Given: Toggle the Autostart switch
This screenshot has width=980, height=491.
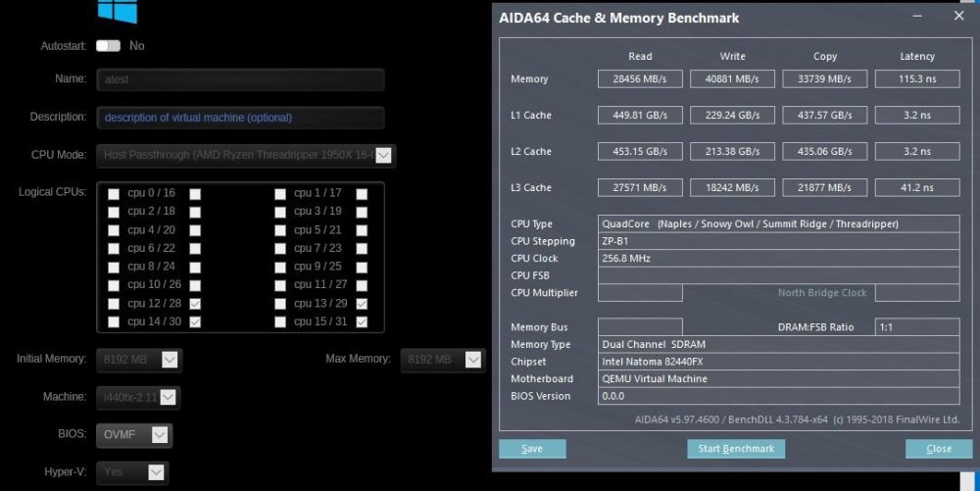Looking at the screenshot, I should [x=108, y=46].
